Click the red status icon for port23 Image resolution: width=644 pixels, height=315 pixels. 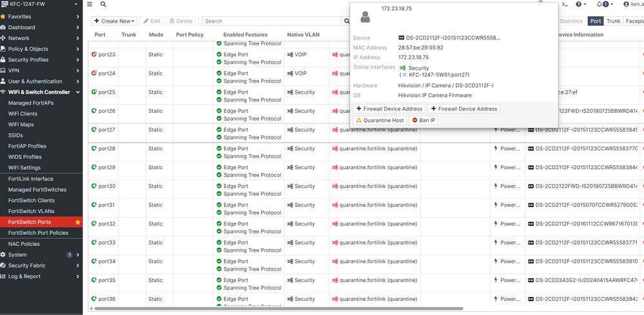click(x=94, y=54)
